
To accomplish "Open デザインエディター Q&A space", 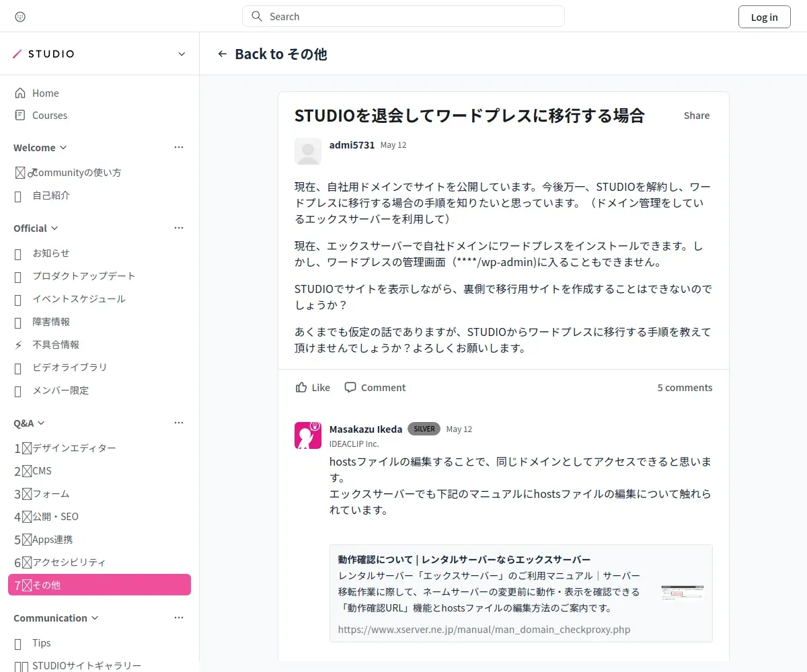I will 100,448.
